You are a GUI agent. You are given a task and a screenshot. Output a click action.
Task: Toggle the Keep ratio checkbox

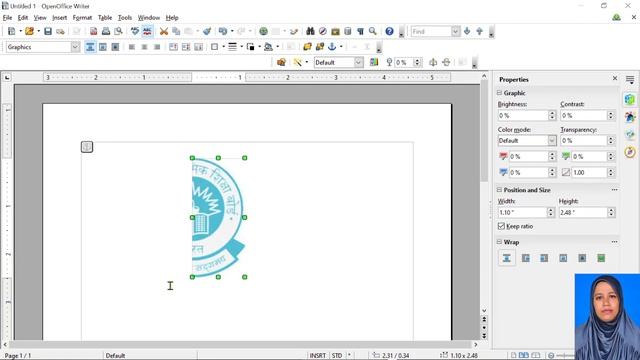coord(501,226)
